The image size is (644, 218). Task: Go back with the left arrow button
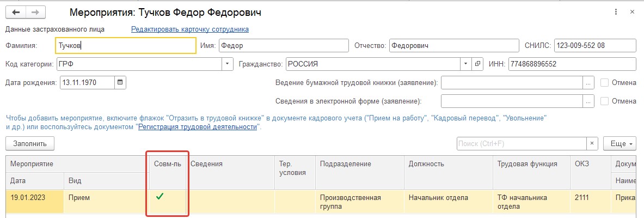[x=16, y=13]
